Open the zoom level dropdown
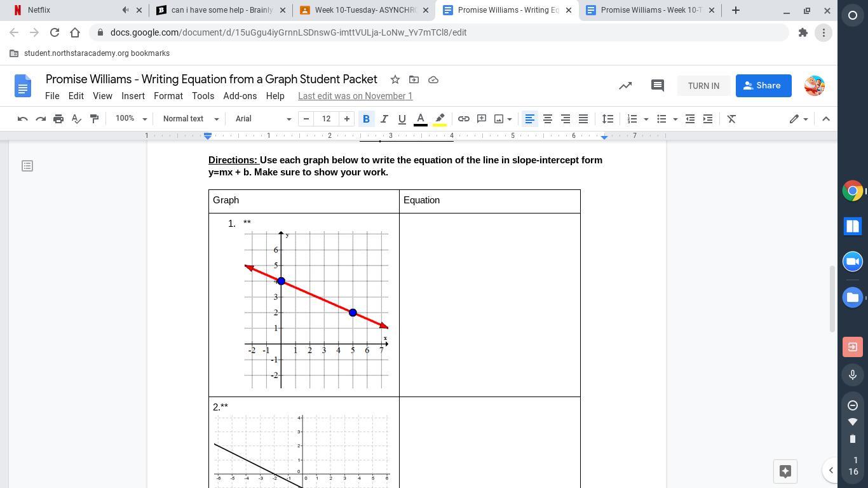The width and height of the screenshot is (868, 488). click(132, 119)
